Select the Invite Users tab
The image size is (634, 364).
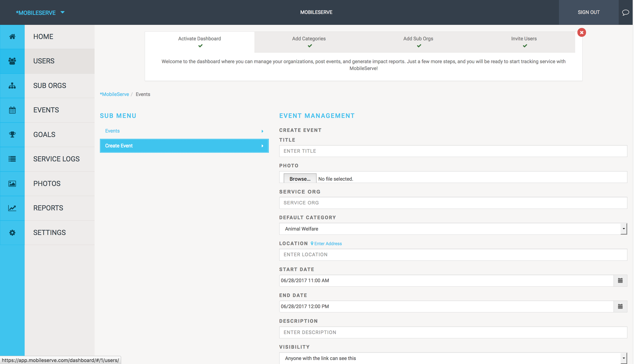tap(524, 39)
